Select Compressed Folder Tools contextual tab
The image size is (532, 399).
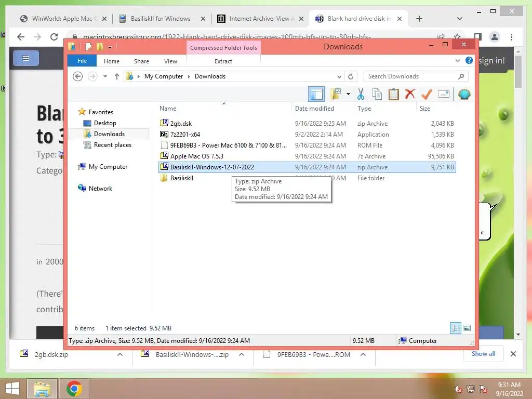pyautogui.click(x=223, y=48)
